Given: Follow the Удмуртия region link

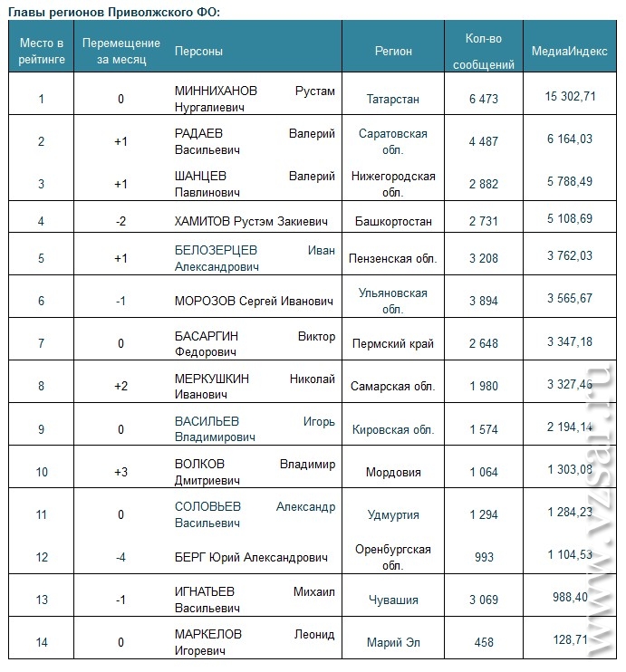Looking at the screenshot, I should (393, 514).
